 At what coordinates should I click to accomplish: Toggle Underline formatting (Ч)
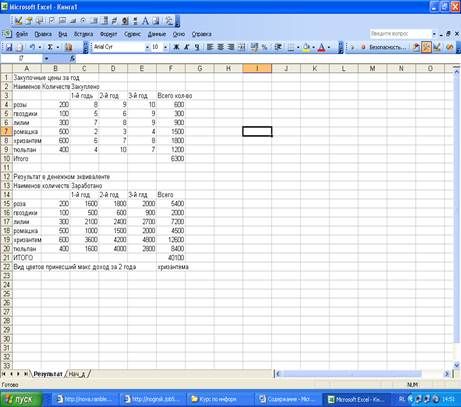click(197, 47)
